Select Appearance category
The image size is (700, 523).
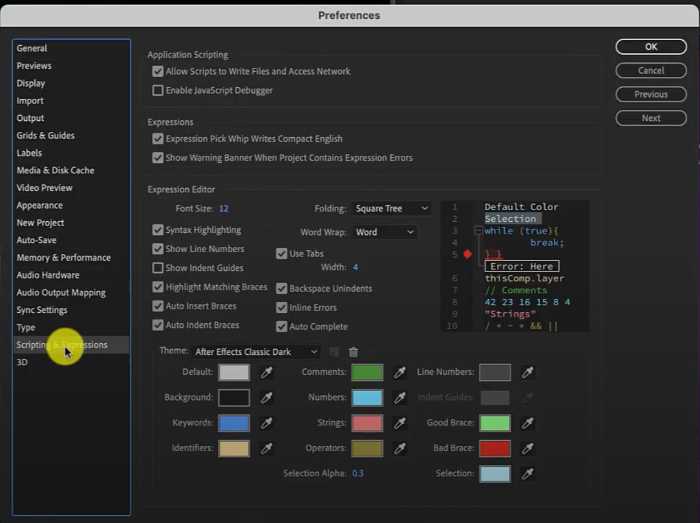40,205
